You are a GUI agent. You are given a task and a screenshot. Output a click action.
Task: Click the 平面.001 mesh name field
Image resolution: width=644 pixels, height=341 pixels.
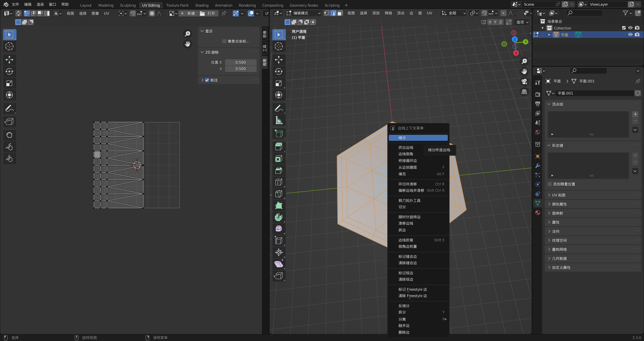(x=594, y=93)
